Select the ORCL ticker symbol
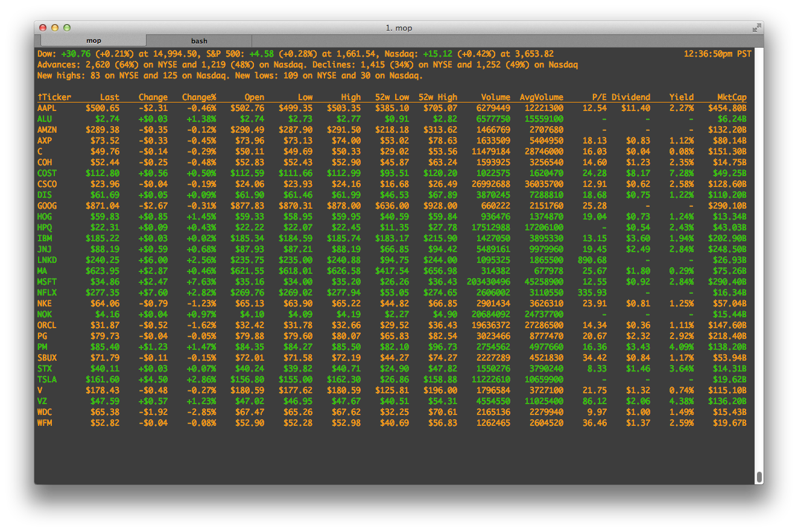 (47, 325)
